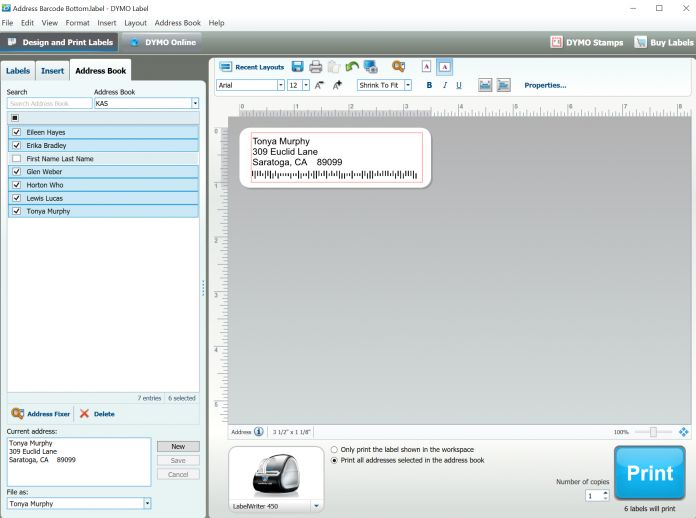Click the address info icon below label
Image resolution: width=696 pixels, height=518 pixels.
click(x=259, y=432)
